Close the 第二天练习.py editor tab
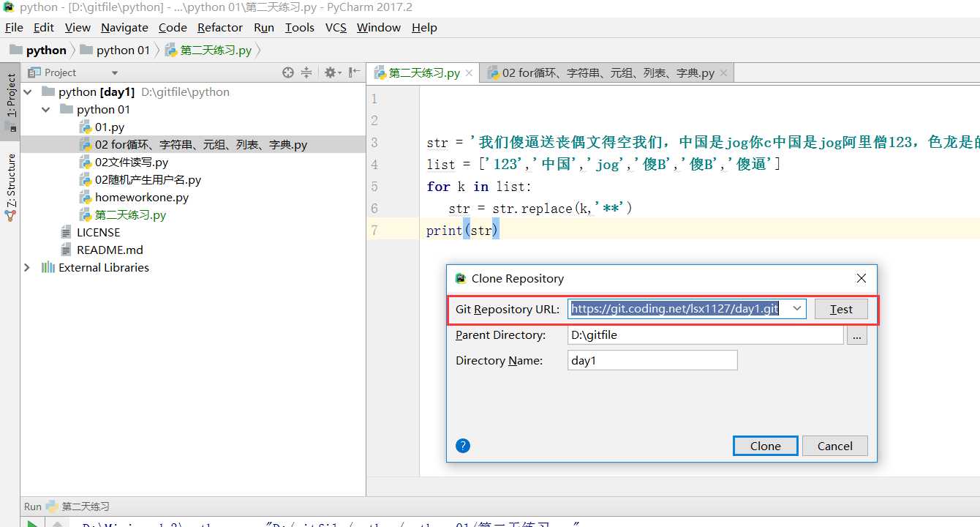 click(470, 73)
